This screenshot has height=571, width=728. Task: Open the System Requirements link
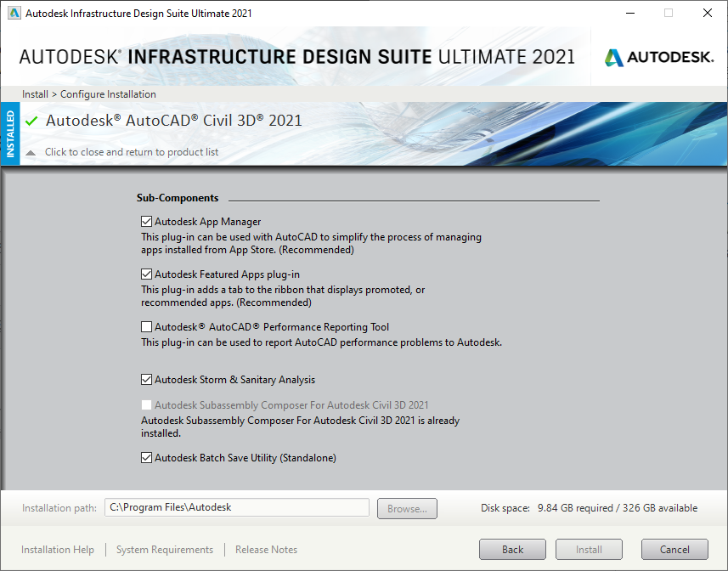[165, 550]
